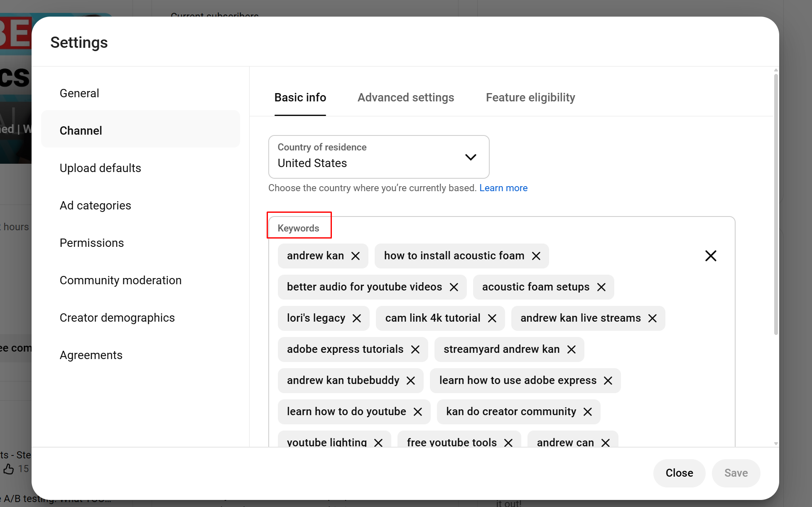The height and width of the screenshot is (507, 812).
Task: Switch to Advanced settings tab
Action: coord(405,97)
